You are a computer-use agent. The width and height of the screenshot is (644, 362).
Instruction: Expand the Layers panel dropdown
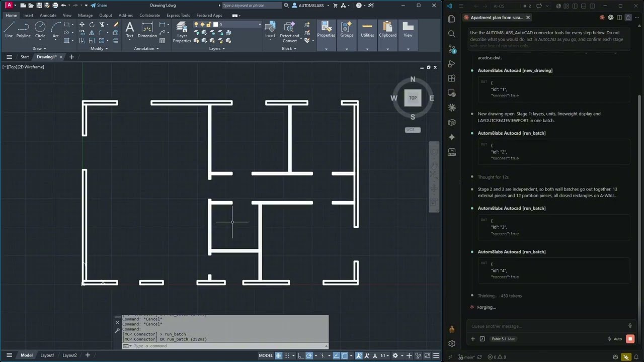click(x=217, y=49)
